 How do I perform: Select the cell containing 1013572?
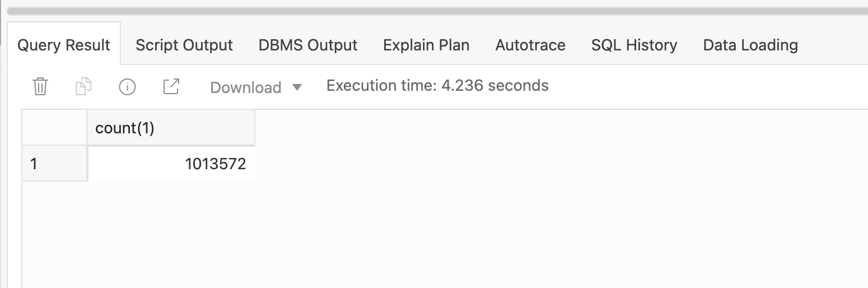coord(171,164)
